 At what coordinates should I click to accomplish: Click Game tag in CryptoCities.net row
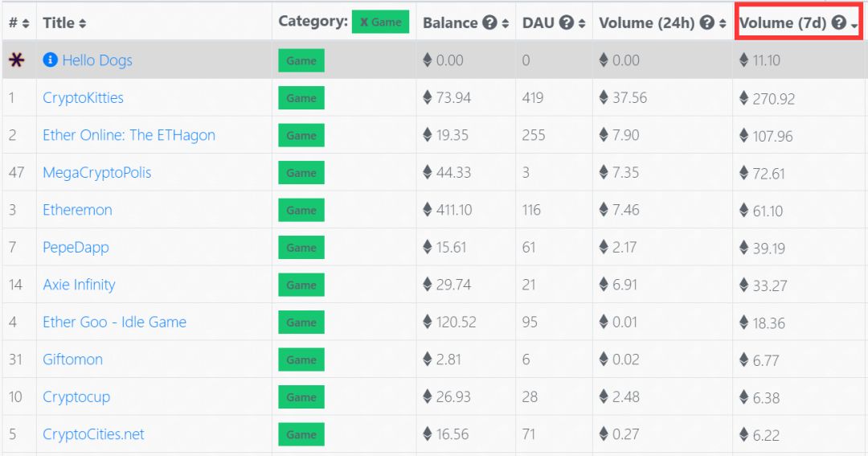[x=301, y=434]
